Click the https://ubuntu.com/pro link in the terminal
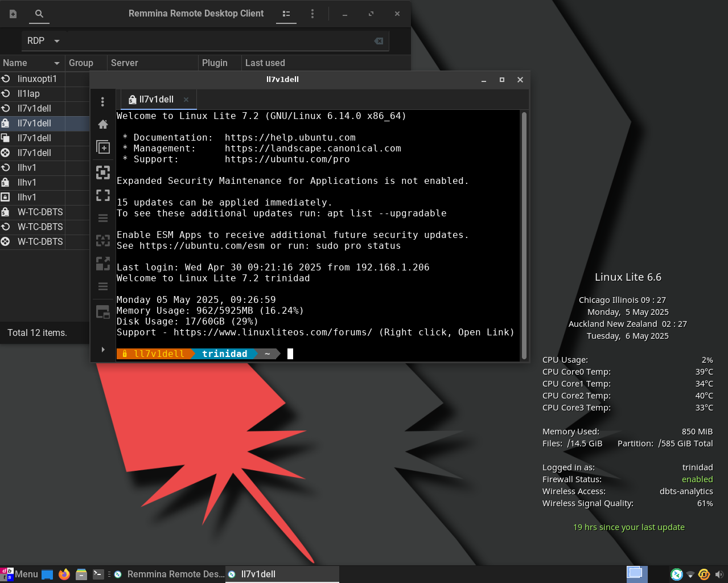Screen dimensions: 728x583 287,159
